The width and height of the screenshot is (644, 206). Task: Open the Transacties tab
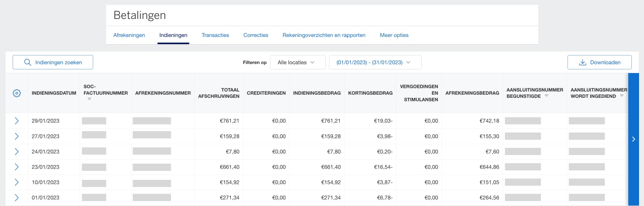(x=215, y=35)
